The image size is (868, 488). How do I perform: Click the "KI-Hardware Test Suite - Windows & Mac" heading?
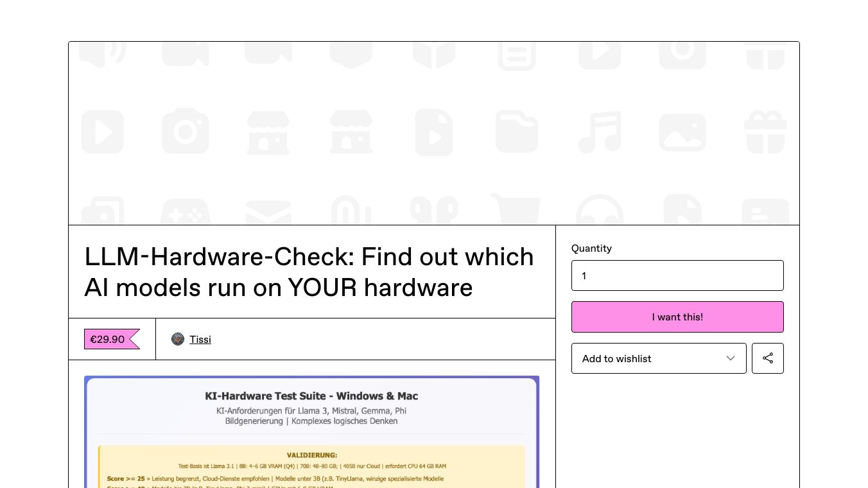[311, 396]
